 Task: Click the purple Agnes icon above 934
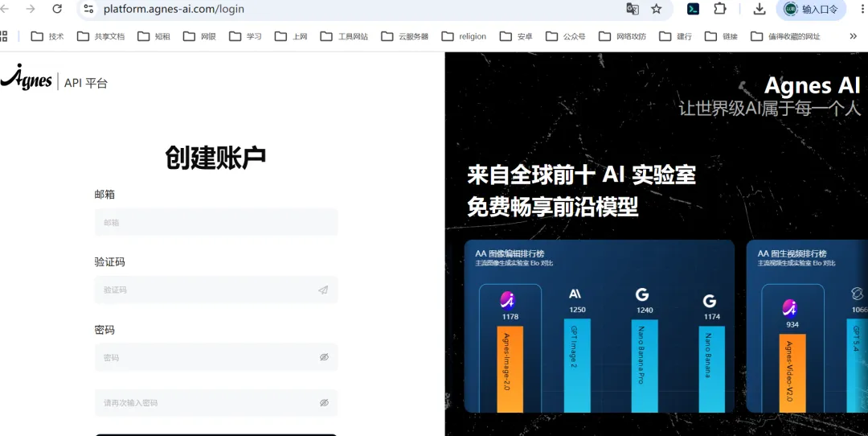tap(790, 307)
